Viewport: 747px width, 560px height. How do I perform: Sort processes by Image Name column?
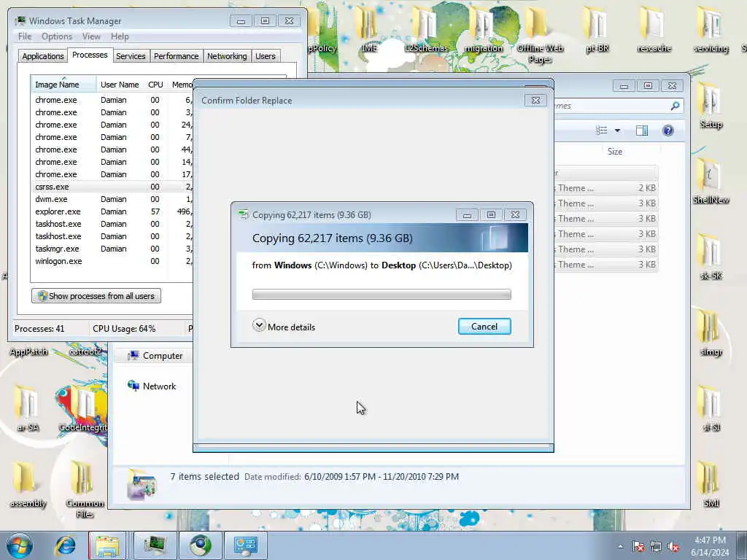pyautogui.click(x=64, y=85)
